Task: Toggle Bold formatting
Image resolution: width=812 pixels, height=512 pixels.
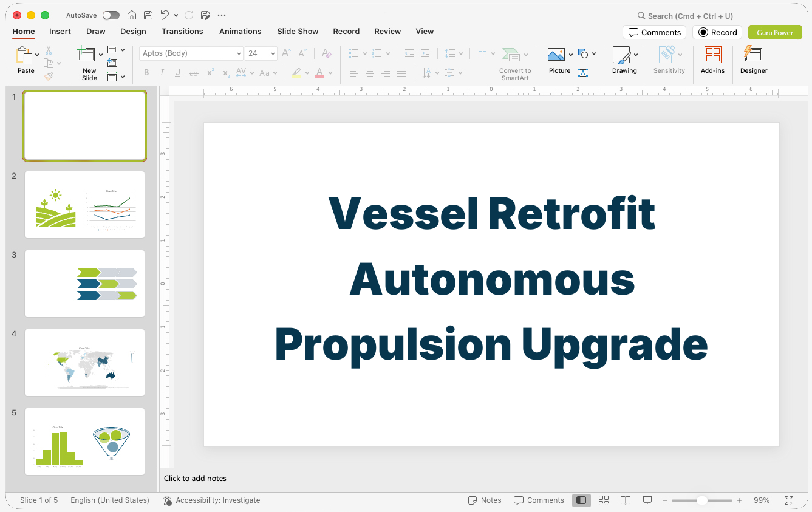Action: pos(146,73)
